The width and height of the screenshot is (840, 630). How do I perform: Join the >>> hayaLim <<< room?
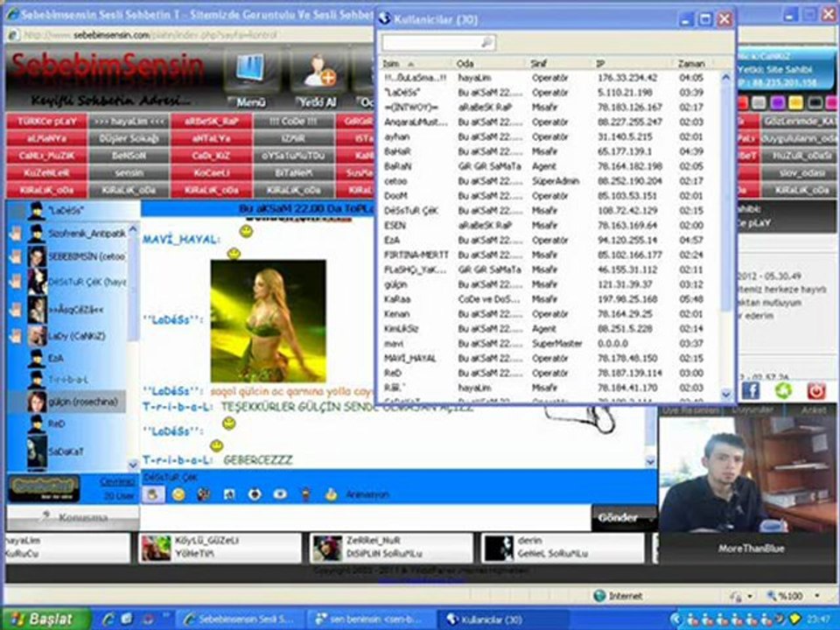[x=129, y=121]
